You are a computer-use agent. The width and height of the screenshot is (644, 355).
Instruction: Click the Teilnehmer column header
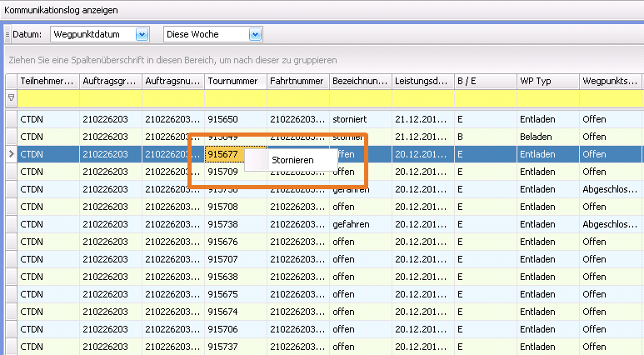coord(47,81)
